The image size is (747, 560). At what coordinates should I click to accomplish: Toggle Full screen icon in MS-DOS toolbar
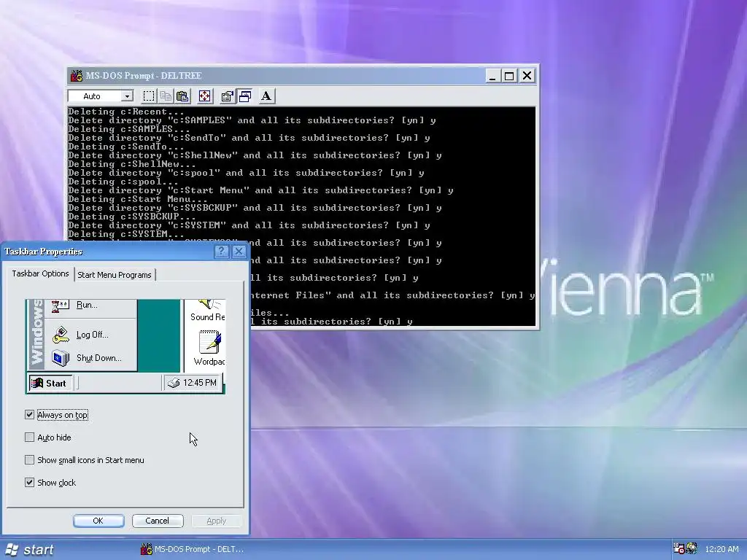tap(204, 96)
